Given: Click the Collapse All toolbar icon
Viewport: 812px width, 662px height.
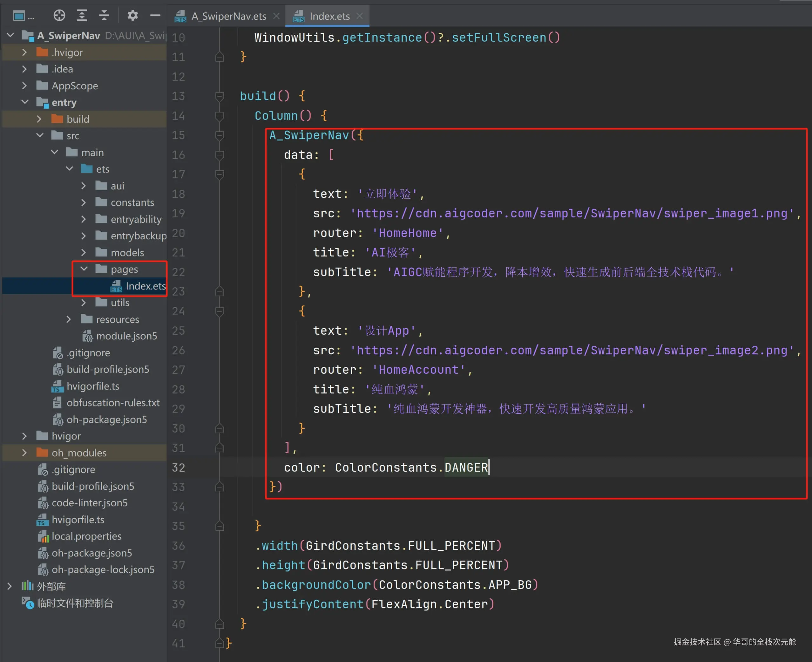Looking at the screenshot, I should [x=104, y=16].
